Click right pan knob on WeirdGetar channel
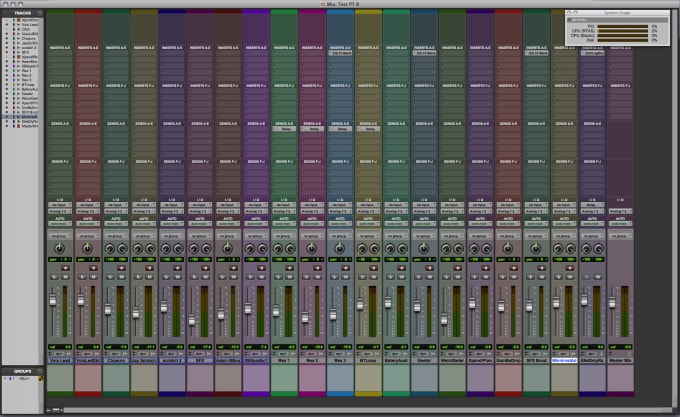The width and height of the screenshot is (680, 417). (x=458, y=248)
